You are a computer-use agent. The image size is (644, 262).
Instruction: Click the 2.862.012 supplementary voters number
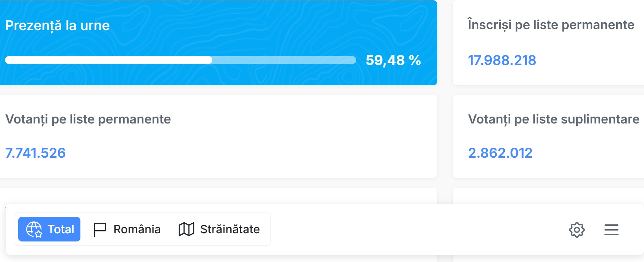pos(500,153)
